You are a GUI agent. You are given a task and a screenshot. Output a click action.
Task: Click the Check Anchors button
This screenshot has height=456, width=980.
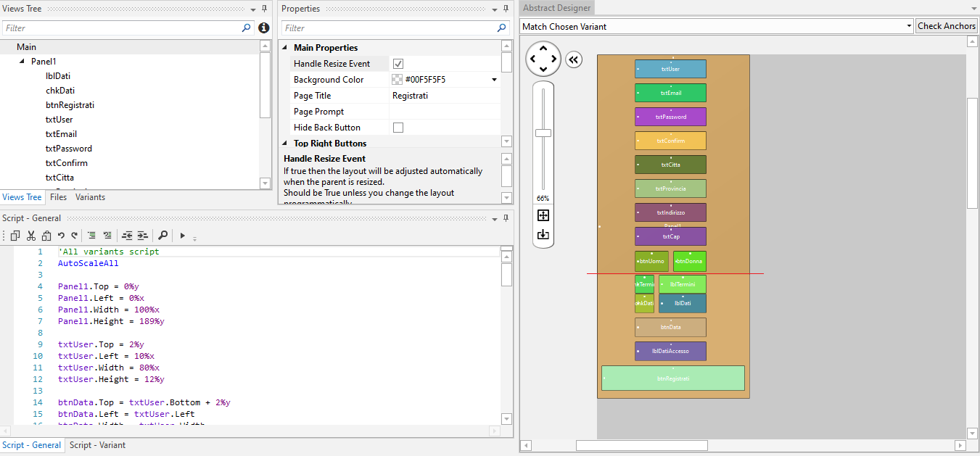(946, 25)
